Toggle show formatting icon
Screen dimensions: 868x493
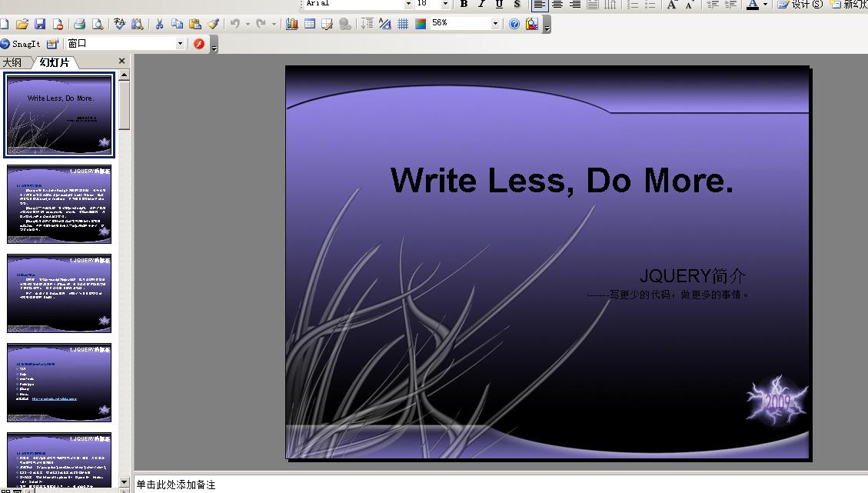click(x=385, y=24)
